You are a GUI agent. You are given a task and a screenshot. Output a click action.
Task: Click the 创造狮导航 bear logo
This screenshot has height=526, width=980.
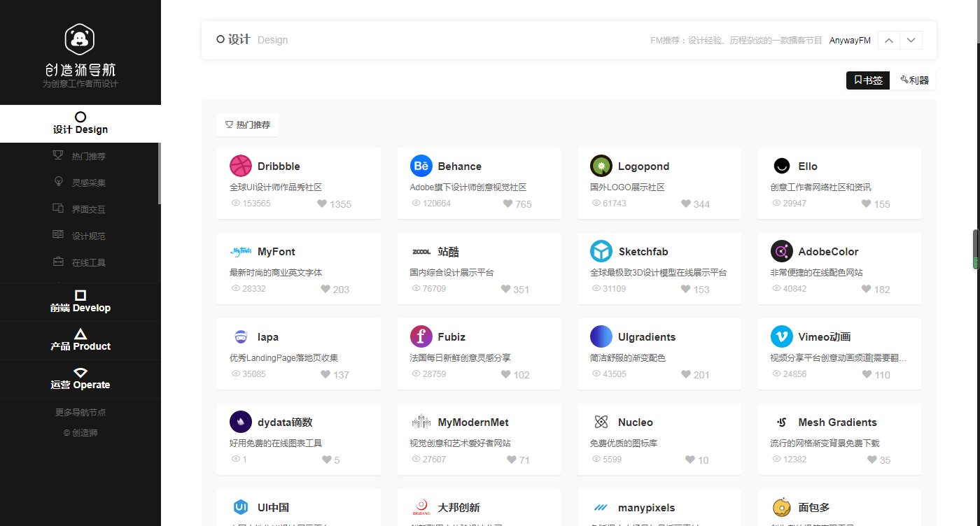[x=80, y=39]
